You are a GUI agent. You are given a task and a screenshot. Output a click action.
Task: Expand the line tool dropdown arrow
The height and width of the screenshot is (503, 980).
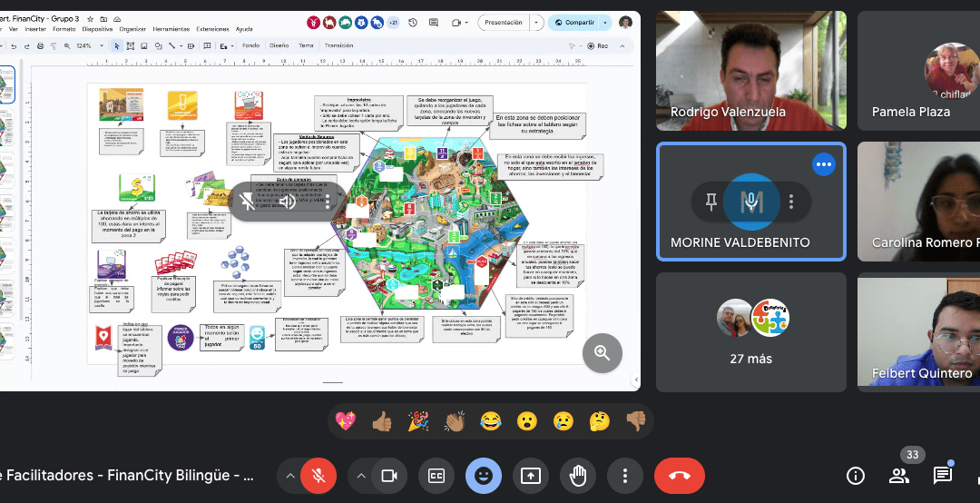pyautogui.click(x=181, y=45)
